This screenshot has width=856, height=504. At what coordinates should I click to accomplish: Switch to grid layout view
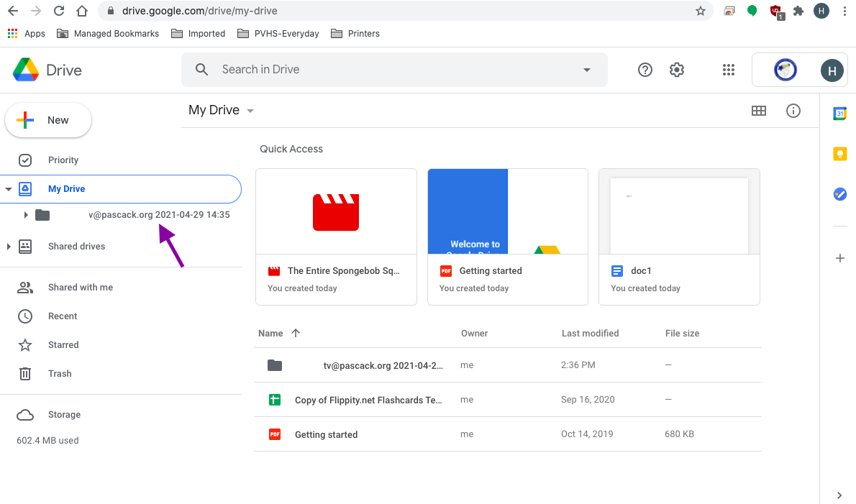click(759, 111)
